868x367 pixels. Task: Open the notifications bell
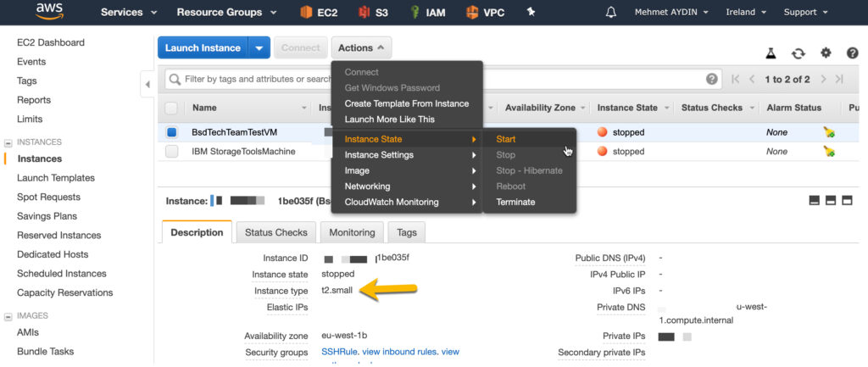coord(611,12)
